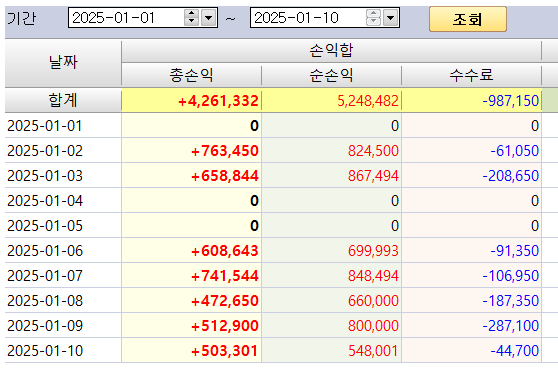
Task: Click the 날짜 column header
Action: [63, 63]
